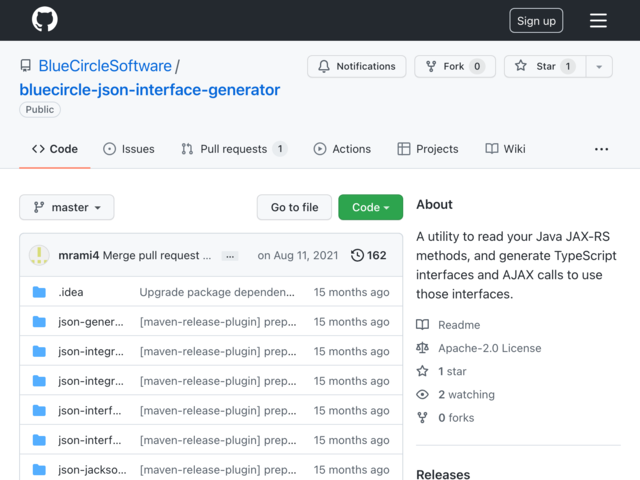Open the Upgrade package dependen... commit
640x480 pixels.
coord(217,292)
